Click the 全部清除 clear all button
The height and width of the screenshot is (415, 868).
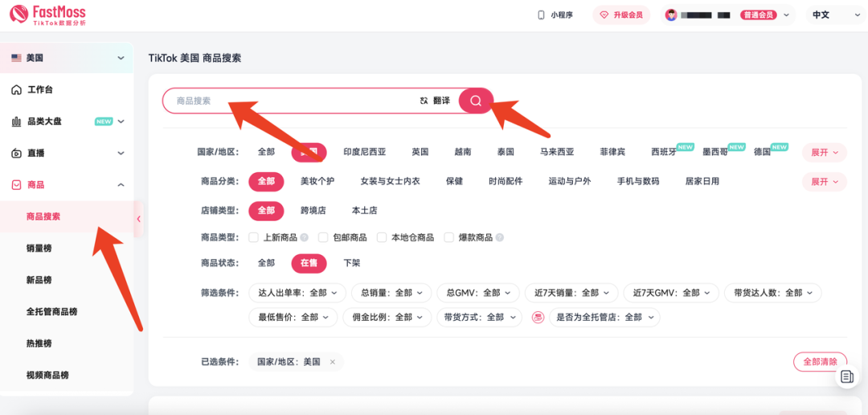tap(821, 361)
